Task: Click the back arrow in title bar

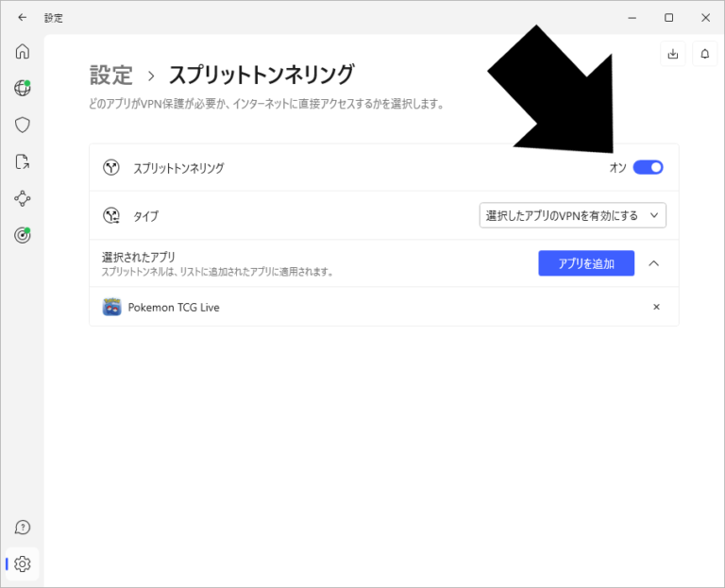Action: point(23,17)
